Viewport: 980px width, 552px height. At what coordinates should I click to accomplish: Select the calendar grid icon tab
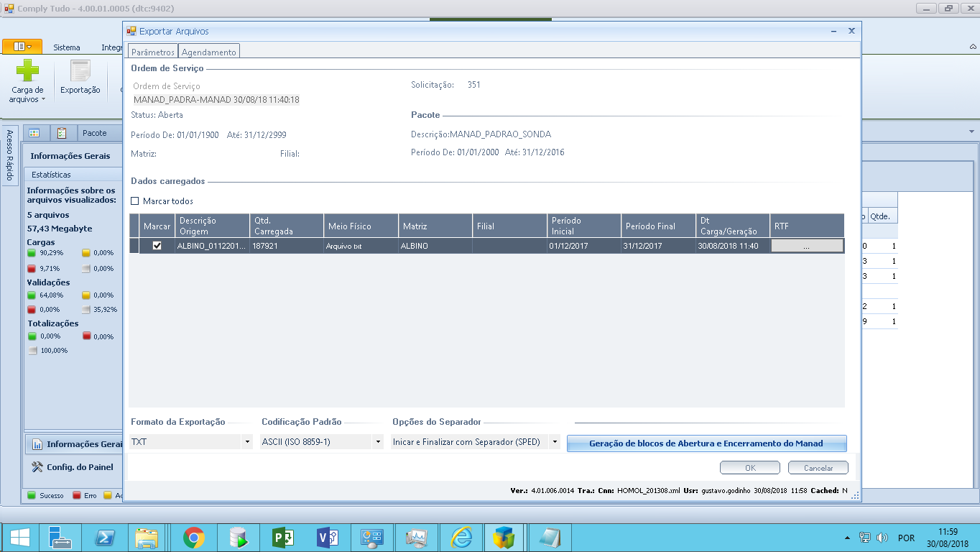pyautogui.click(x=34, y=133)
